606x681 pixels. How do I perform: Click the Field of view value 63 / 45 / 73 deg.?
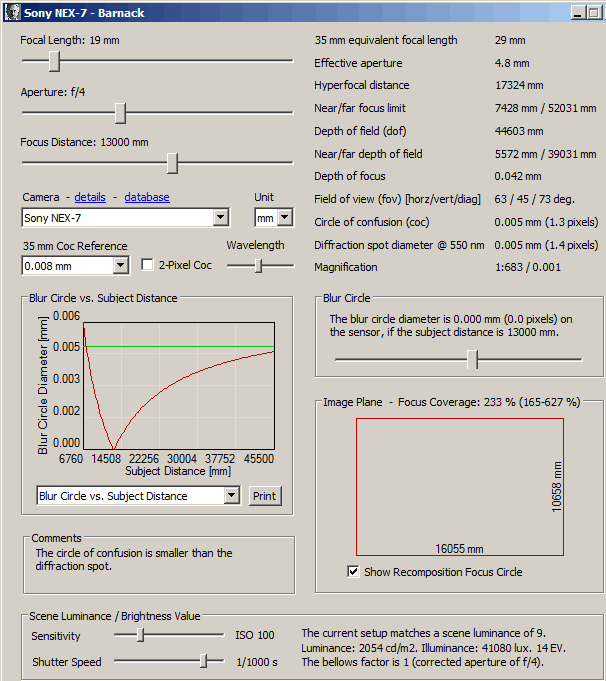coord(535,199)
